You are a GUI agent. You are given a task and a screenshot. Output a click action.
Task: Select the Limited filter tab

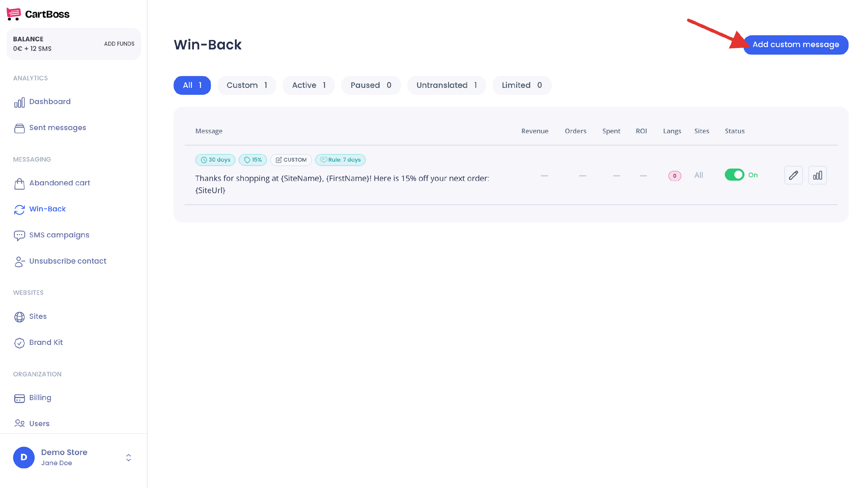(522, 85)
